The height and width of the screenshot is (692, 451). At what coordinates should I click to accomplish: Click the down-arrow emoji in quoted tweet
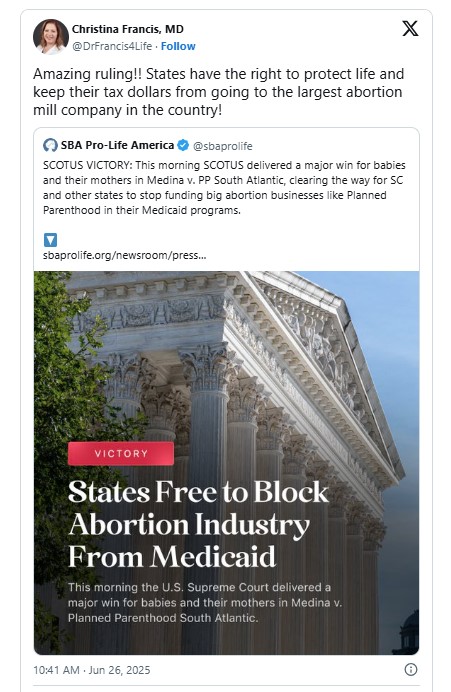coord(50,240)
